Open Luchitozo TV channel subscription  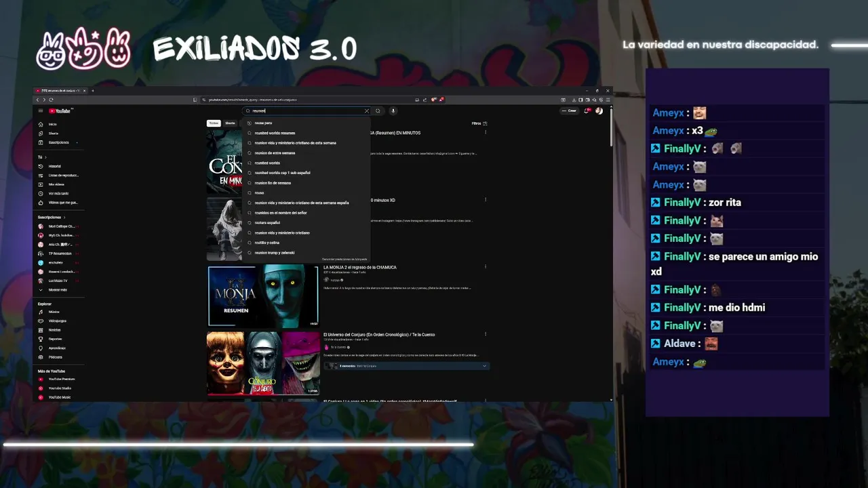58,281
